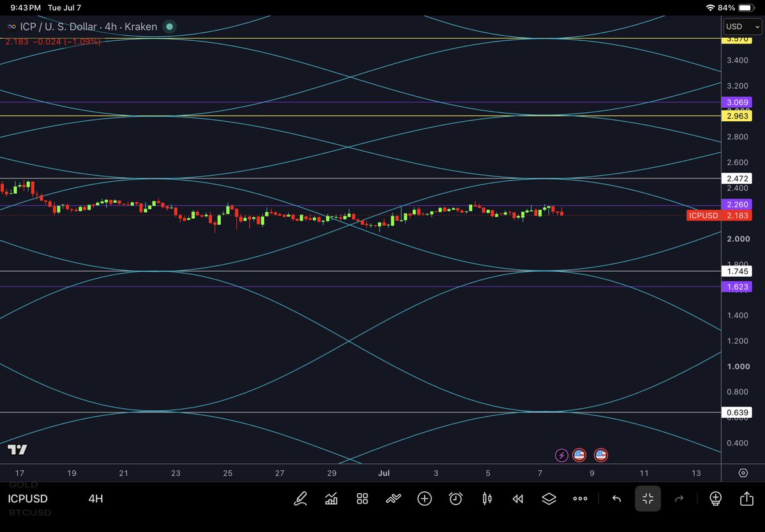This screenshot has width=765, height=532.
Task: Tap the Jul label on time axis
Action: 384,473
